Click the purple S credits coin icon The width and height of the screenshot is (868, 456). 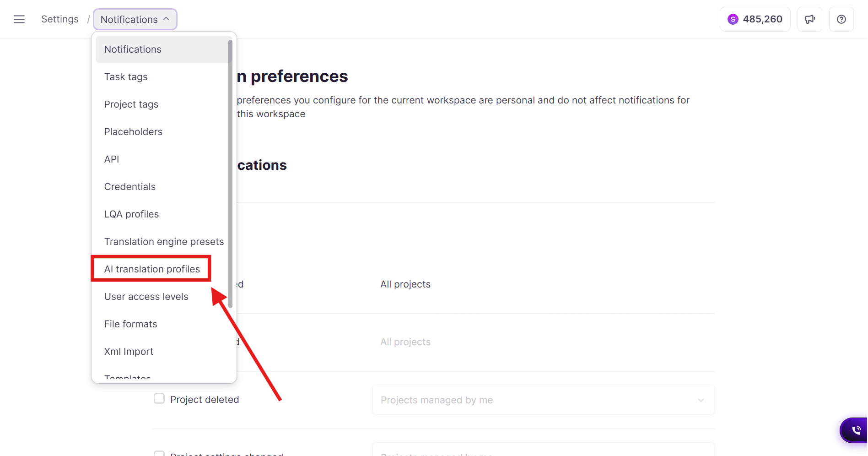click(x=733, y=19)
